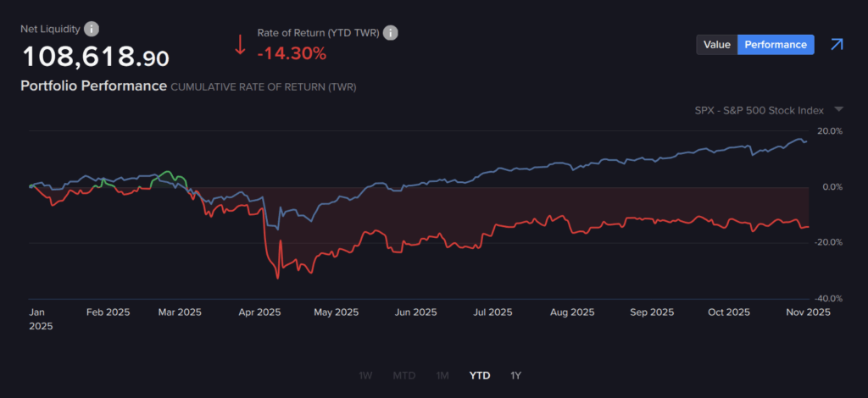Click the -14.30% rate of return figure
This screenshot has height=398, width=868.
pos(292,53)
